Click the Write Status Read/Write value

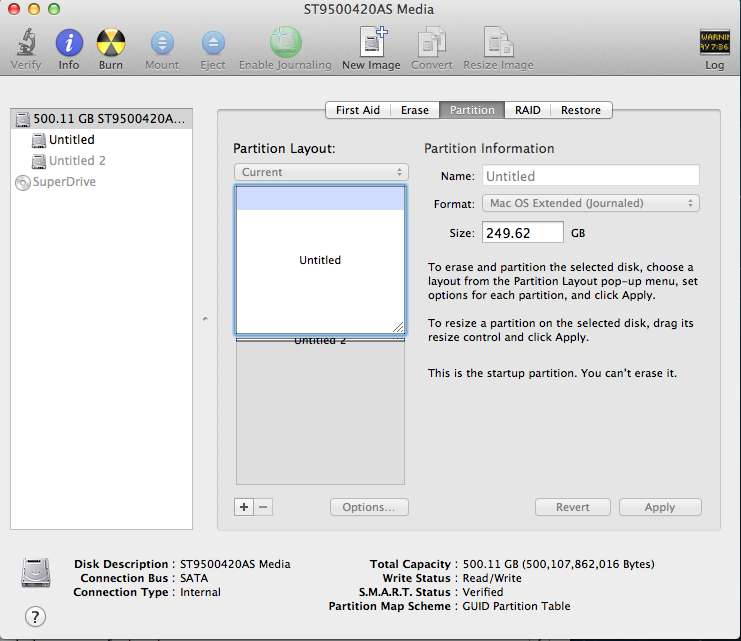point(492,578)
